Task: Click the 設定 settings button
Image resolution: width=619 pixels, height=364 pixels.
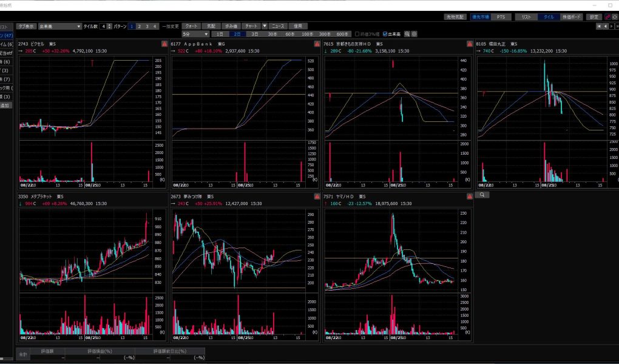Action: 593,17
